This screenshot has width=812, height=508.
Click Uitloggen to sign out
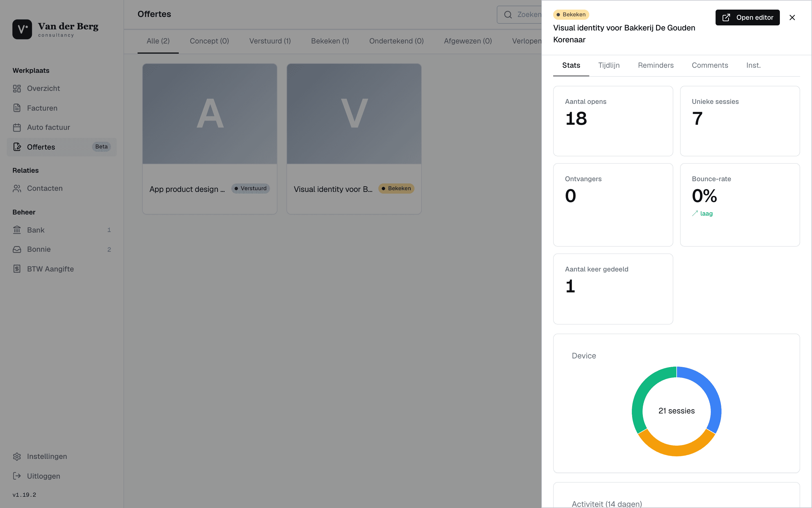[x=62, y=476]
